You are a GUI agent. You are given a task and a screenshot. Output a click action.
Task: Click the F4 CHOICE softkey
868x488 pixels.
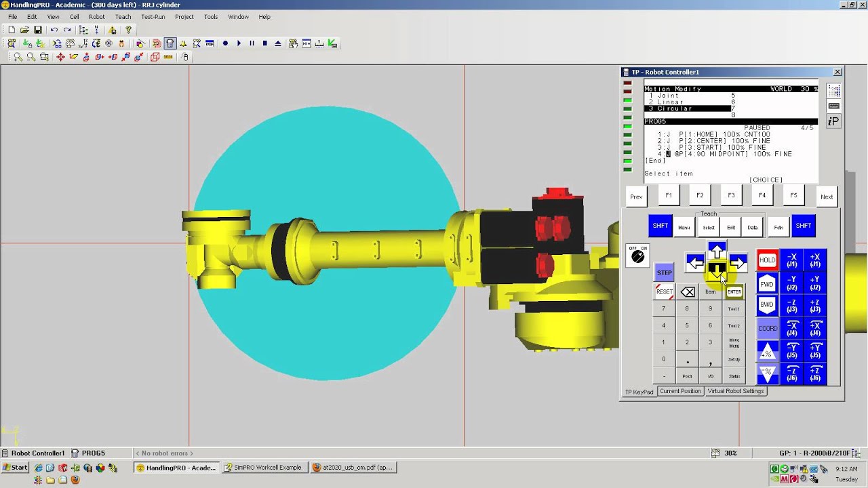pos(762,195)
